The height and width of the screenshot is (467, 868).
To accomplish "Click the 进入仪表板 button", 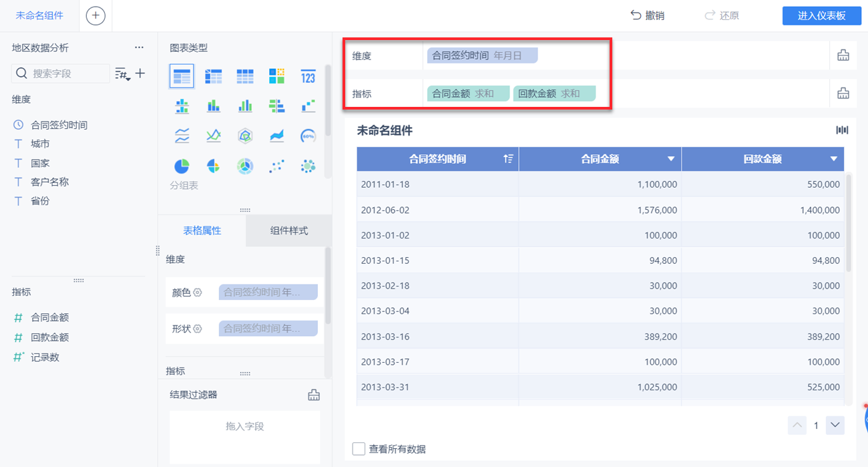I will pyautogui.click(x=822, y=16).
